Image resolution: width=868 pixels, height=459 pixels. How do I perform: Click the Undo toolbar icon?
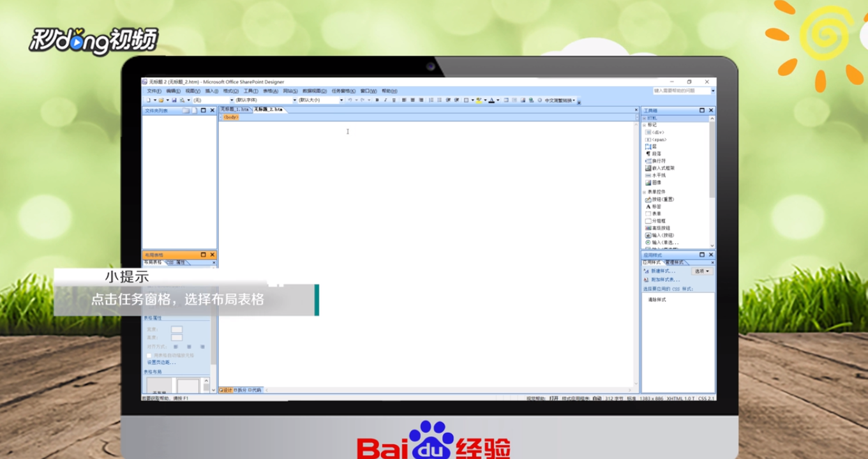[x=350, y=100]
